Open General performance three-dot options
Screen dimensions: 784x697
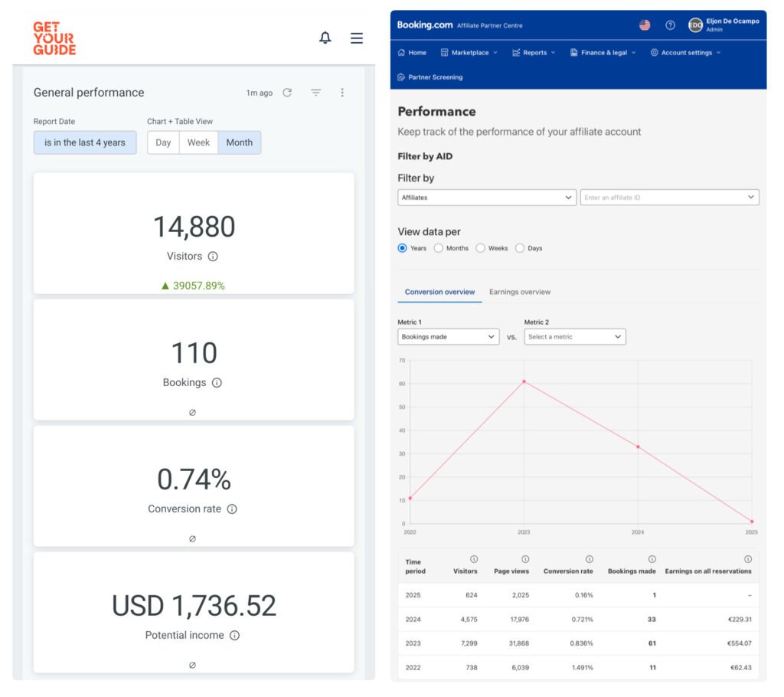[x=342, y=93]
